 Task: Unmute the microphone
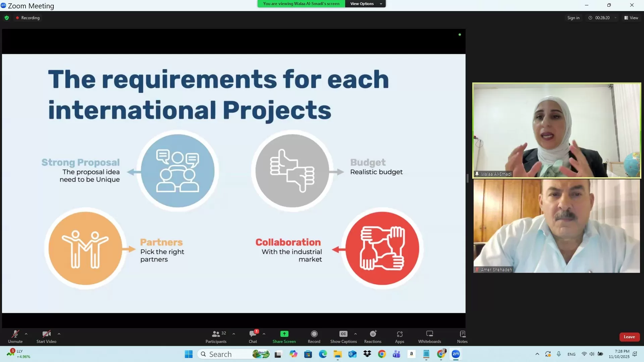(15, 337)
